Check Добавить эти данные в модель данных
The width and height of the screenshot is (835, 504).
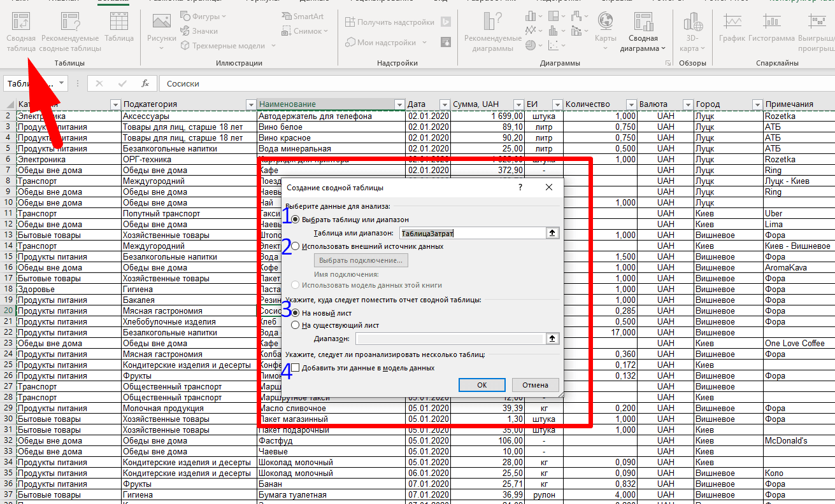295,368
